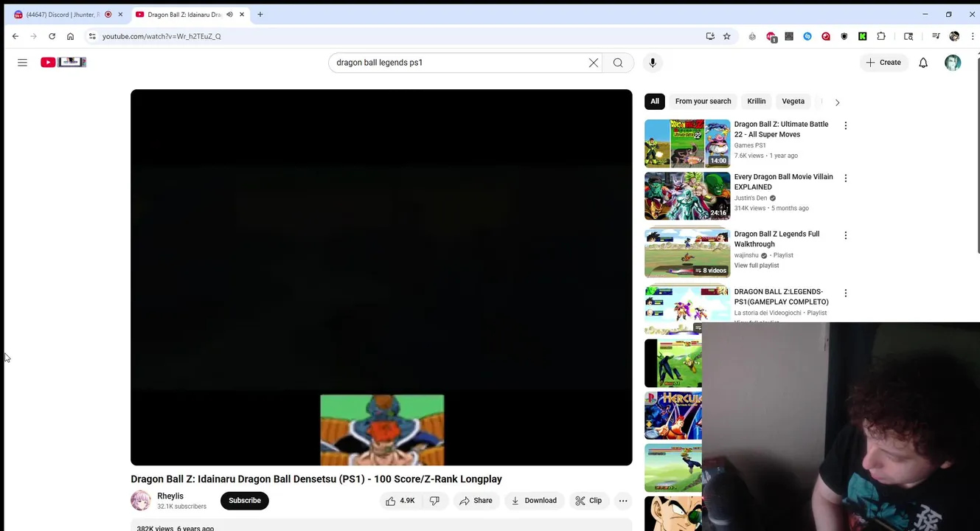Viewport: 980px width, 531px height.
Task: Click View full playlist under Legends Walkthrough
Action: (757, 265)
